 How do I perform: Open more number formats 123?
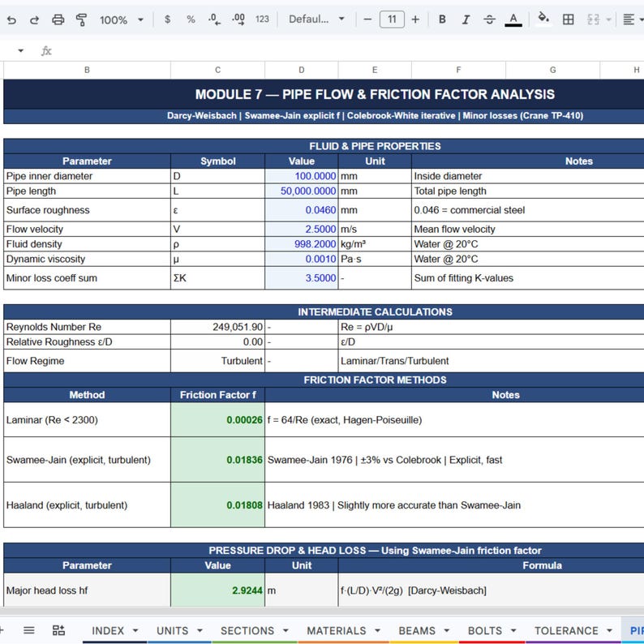pyautogui.click(x=262, y=19)
